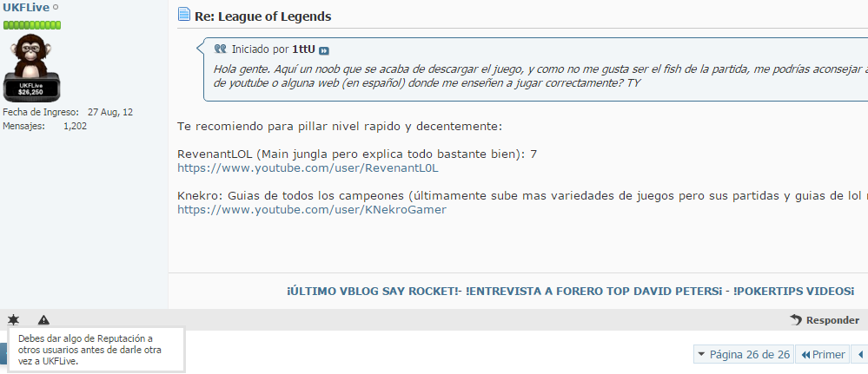Click the green reputation bar under UKFLive
Screen dimensions: 868x374
click(32, 25)
